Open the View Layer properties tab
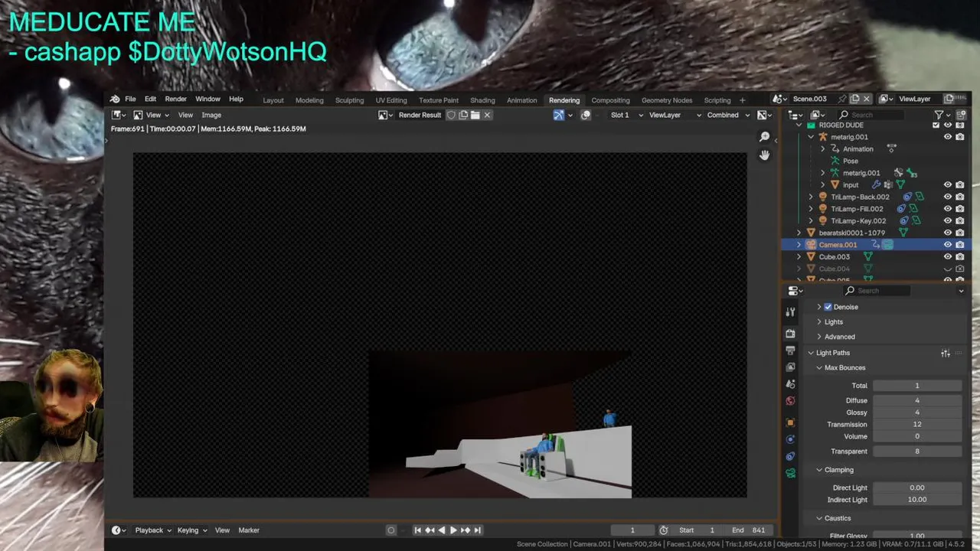Viewport: 980px width, 551px height. (790, 367)
